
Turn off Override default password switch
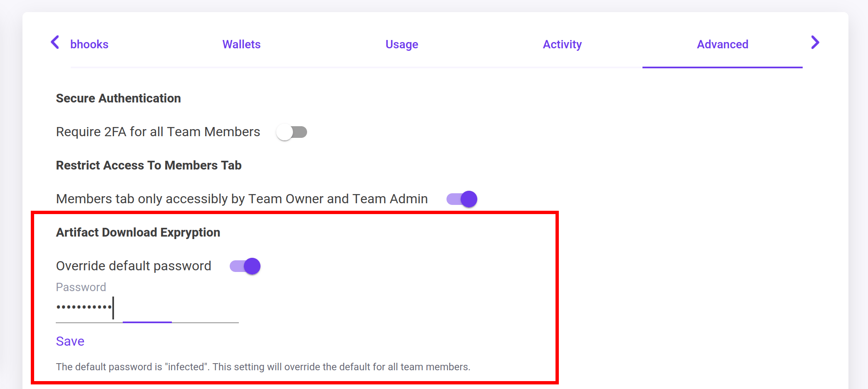point(245,266)
